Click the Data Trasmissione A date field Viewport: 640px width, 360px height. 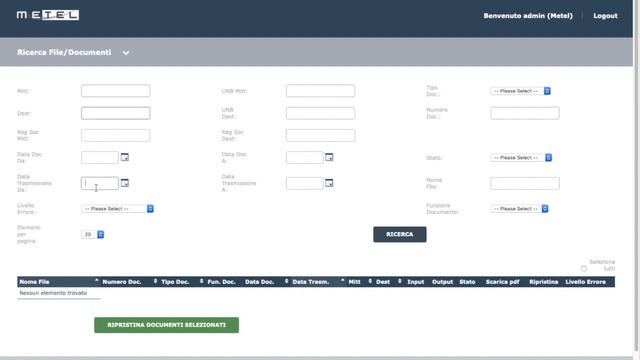pyautogui.click(x=304, y=183)
